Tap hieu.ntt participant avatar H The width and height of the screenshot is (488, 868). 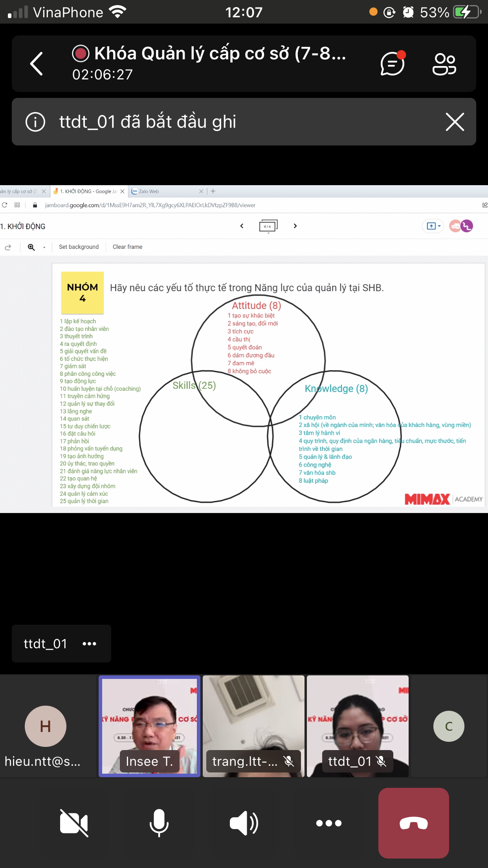(x=46, y=726)
